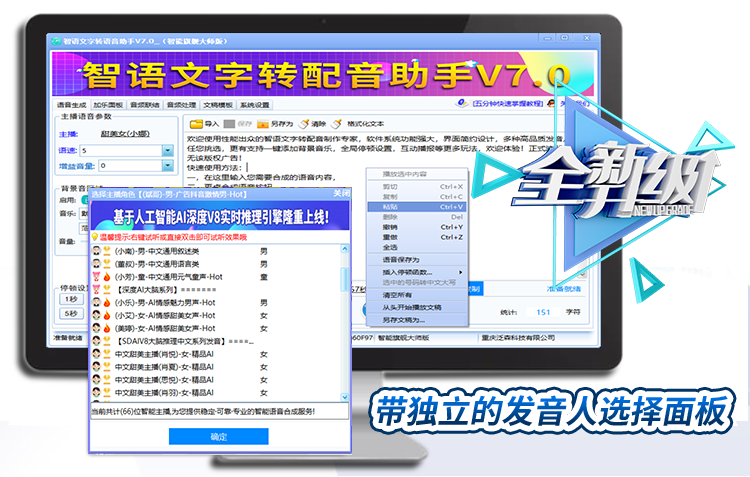Click the lightbulb tip icon in voice dialog

click(x=95, y=237)
